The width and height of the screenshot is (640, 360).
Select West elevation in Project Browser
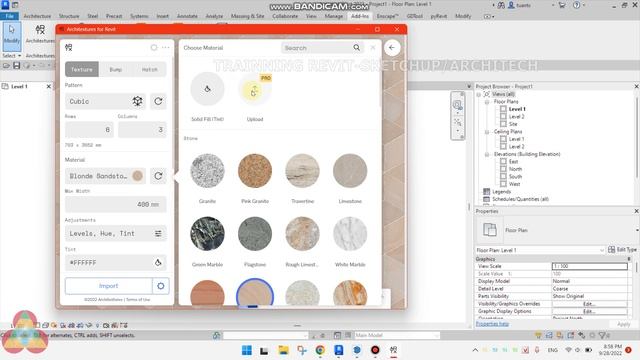tap(514, 184)
